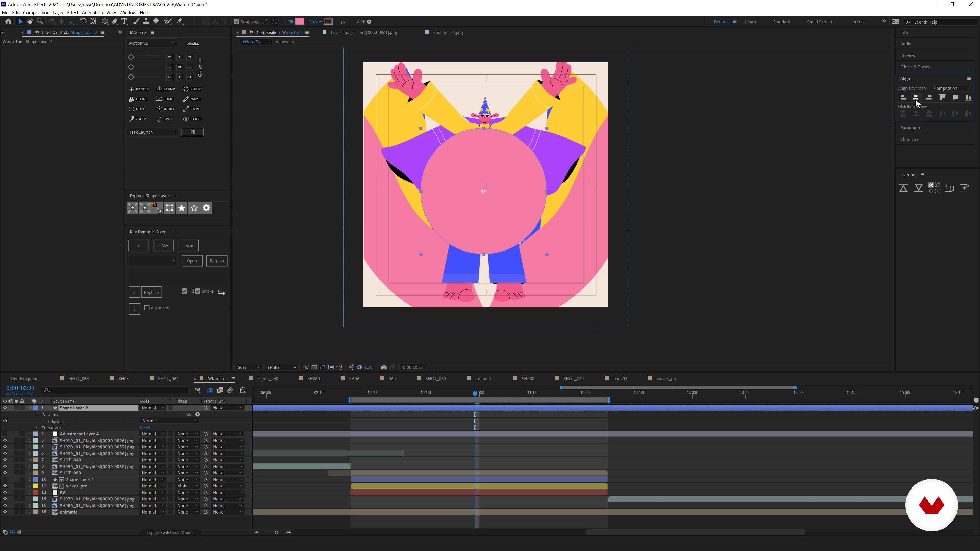The height and width of the screenshot is (551, 980).
Task: Switch to the Render Queue tab
Action: tap(25, 378)
